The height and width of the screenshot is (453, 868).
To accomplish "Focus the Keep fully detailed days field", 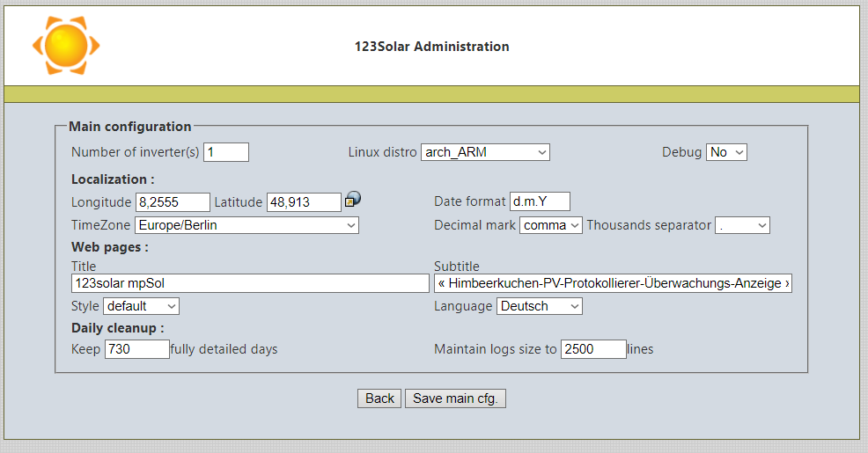I will point(136,349).
